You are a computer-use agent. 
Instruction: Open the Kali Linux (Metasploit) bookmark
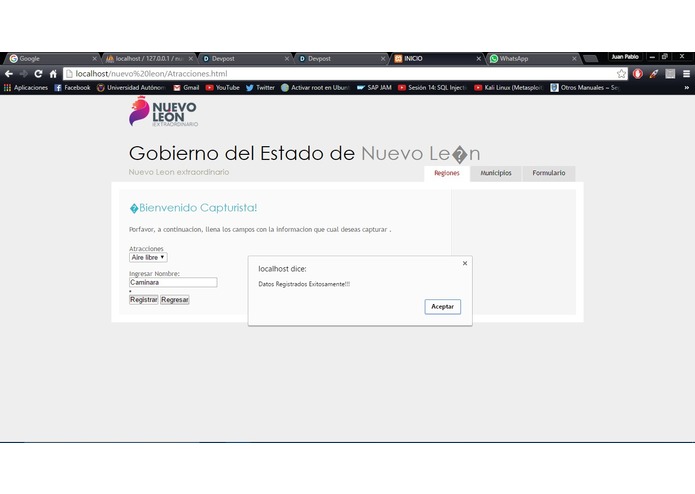[x=509, y=88]
